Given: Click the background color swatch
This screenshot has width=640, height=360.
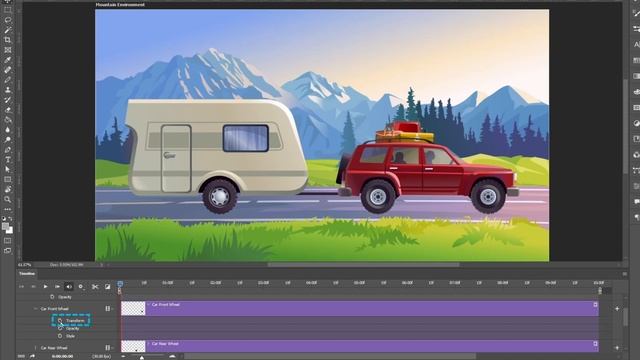Looking at the screenshot, I should coord(10,231).
